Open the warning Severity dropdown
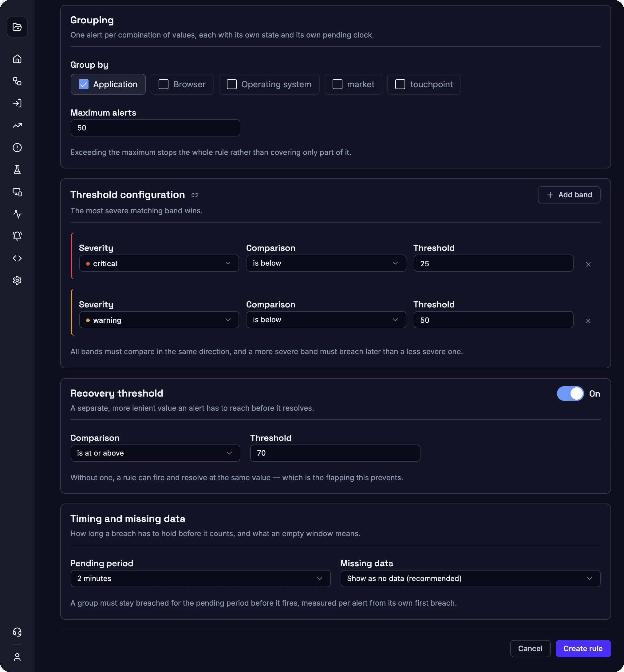This screenshot has width=624, height=672. coord(159,320)
